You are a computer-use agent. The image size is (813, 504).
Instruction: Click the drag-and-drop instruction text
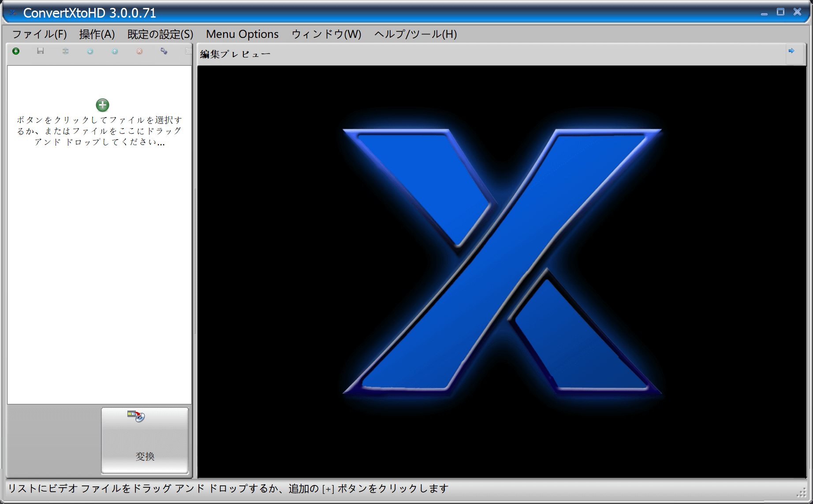pos(100,131)
